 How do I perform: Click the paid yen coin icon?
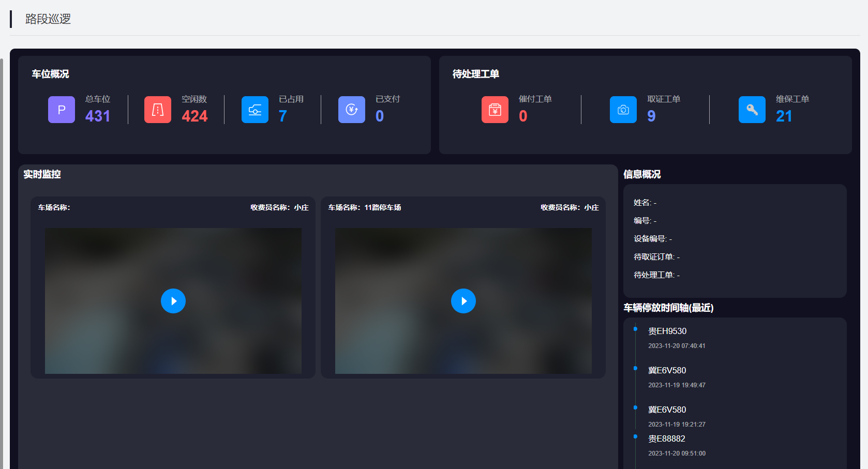click(x=352, y=110)
